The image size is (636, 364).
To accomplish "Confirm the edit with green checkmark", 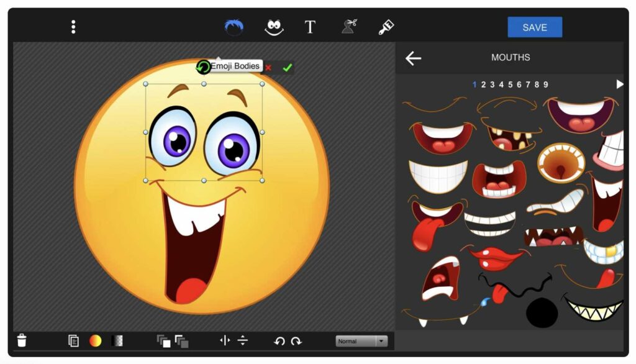I will point(287,67).
